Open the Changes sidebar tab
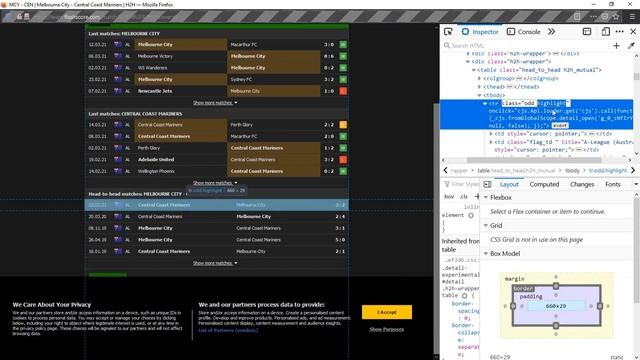 pos(582,184)
